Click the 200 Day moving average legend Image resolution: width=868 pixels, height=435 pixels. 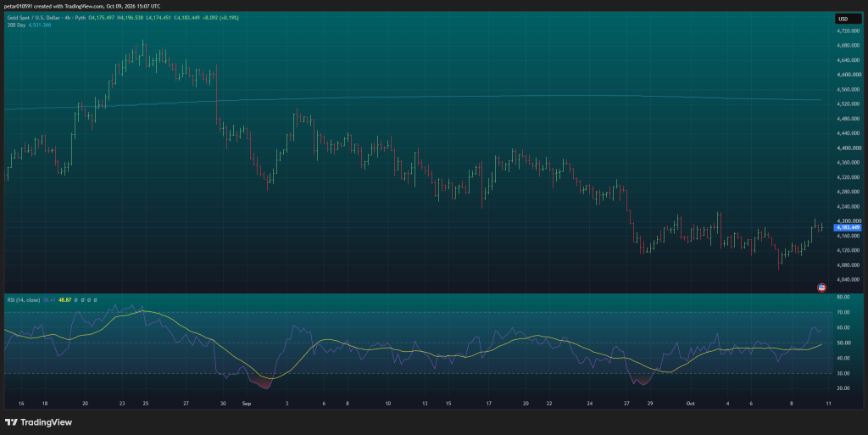tap(16, 25)
